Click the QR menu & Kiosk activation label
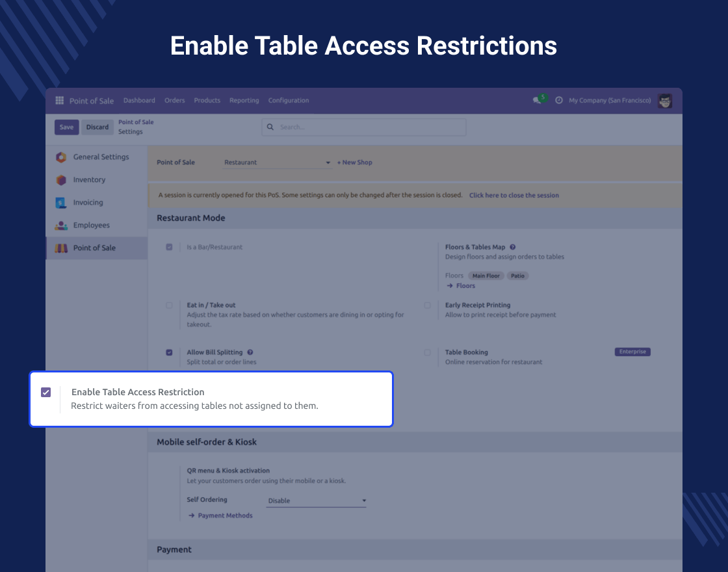The width and height of the screenshot is (728, 572). pos(228,471)
